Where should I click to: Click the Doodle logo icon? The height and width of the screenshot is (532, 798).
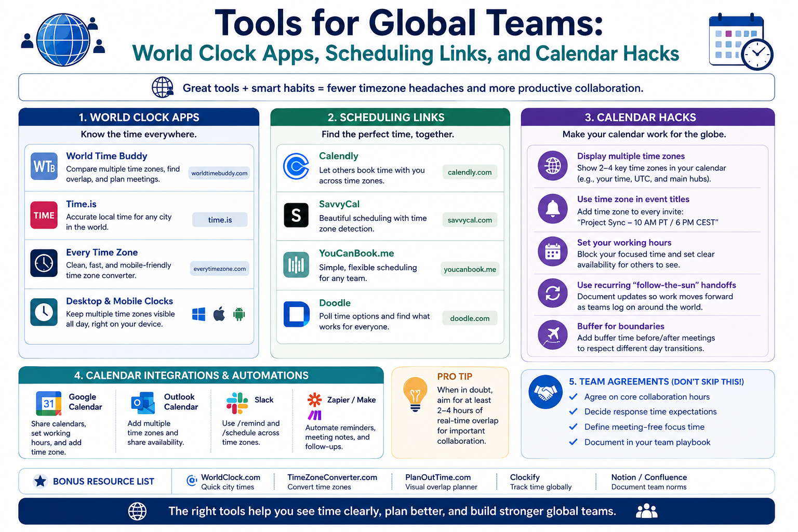(x=297, y=314)
